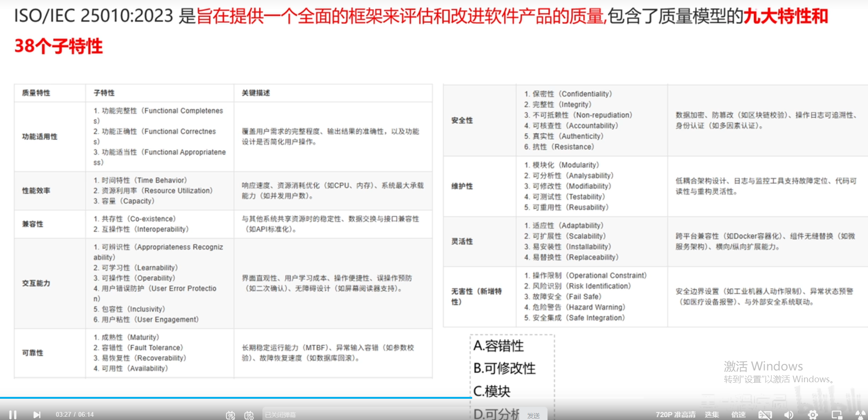Open the 选集 episode list
Viewport: 868px width, 420px height.
pyautogui.click(x=712, y=414)
